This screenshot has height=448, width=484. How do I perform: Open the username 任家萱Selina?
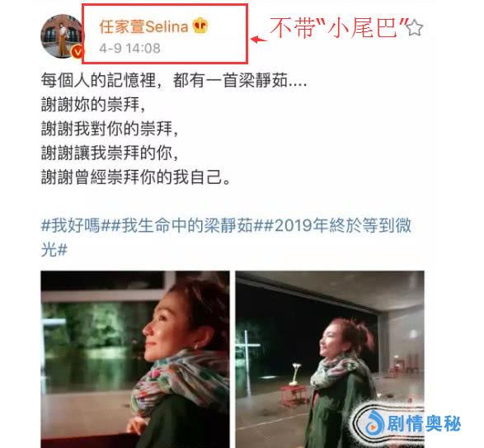[x=143, y=26]
